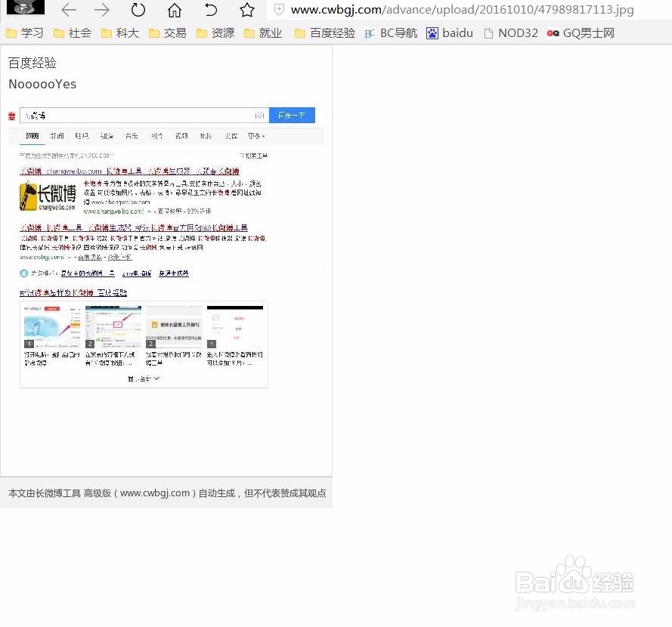Open the second result title 长微博工具

tap(134, 228)
